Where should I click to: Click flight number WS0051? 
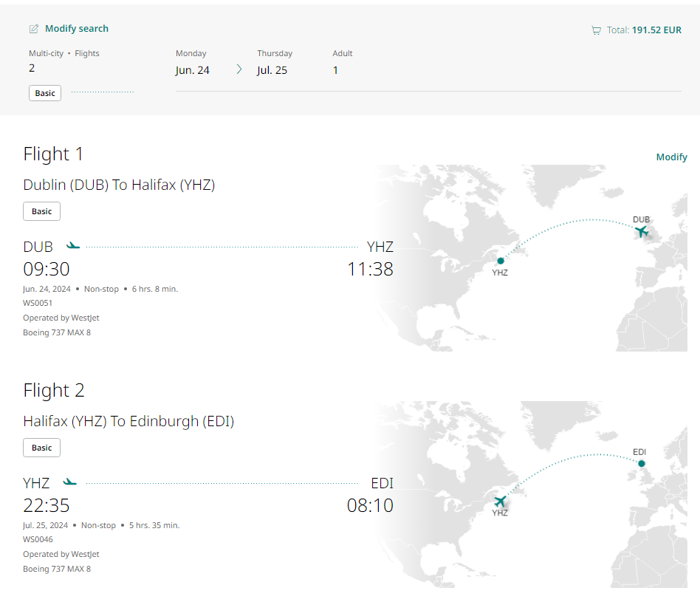pyautogui.click(x=38, y=304)
